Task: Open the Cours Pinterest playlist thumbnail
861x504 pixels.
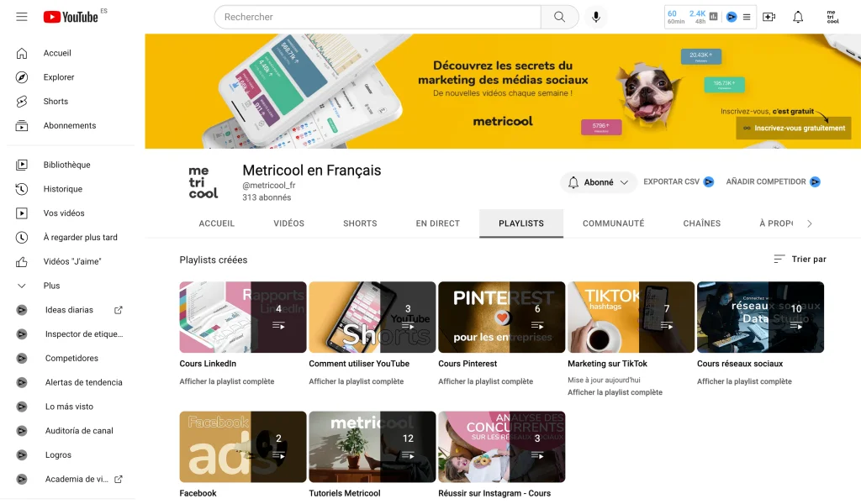Action: click(501, 317)
